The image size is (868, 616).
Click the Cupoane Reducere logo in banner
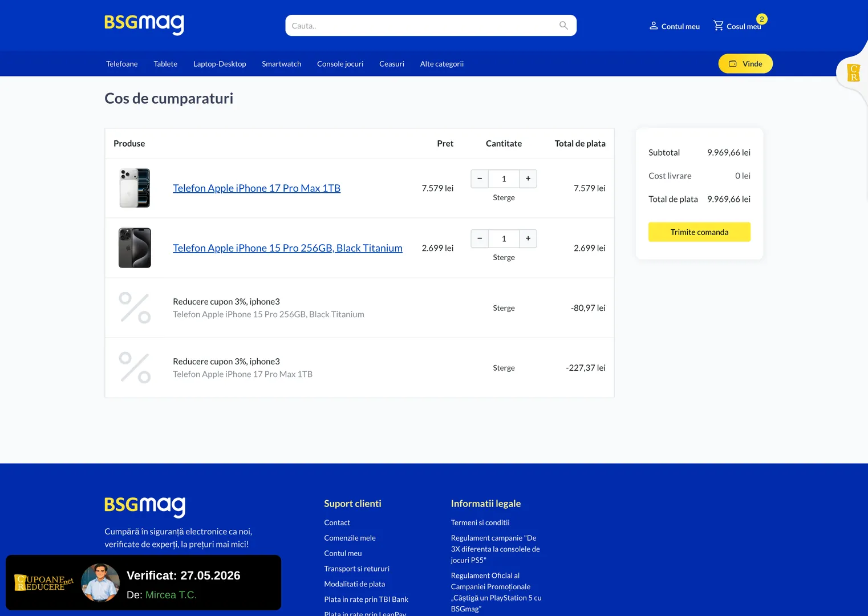coord(44,582)
